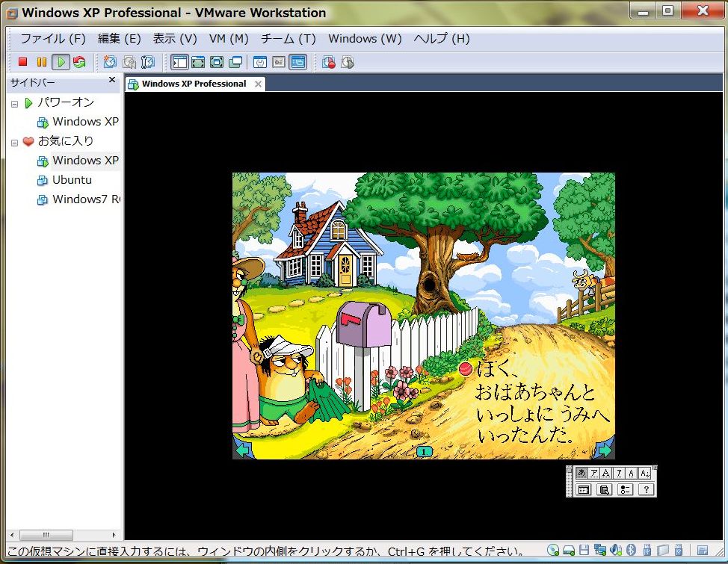This screenshot has height=564, width=728.
Task: Close the sidebar panel
Action: click(x=112, y=80)
